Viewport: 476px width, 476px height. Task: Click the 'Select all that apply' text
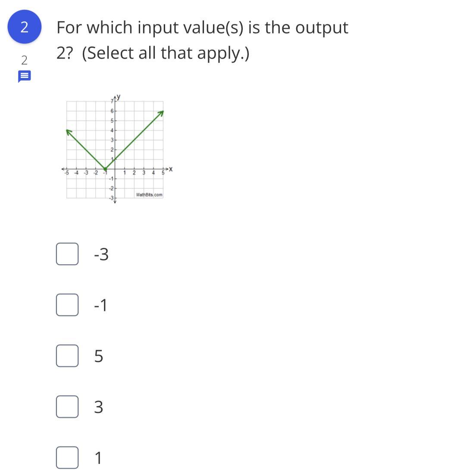click(x=166, y=53)
